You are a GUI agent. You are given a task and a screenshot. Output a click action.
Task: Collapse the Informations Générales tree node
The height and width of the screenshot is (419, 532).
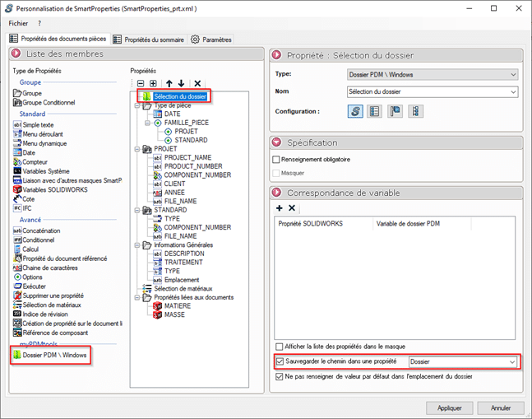[x=137, y=245]
